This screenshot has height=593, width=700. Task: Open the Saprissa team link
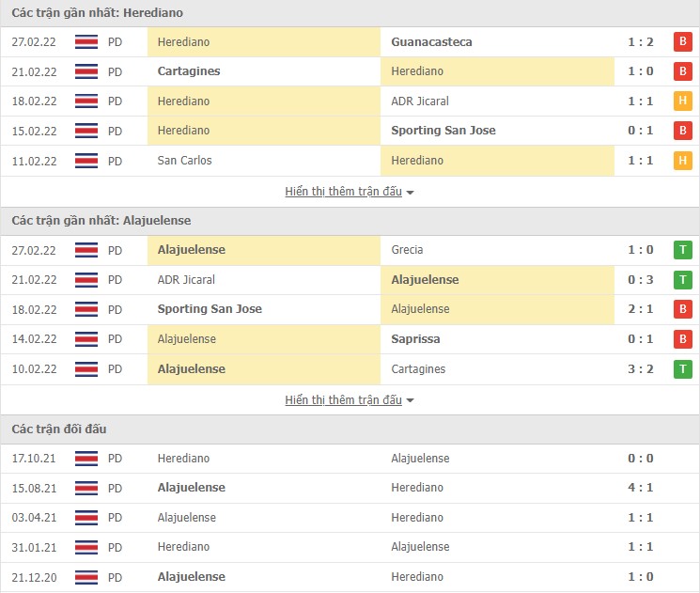pyautogui.click(x=415, y=339)
